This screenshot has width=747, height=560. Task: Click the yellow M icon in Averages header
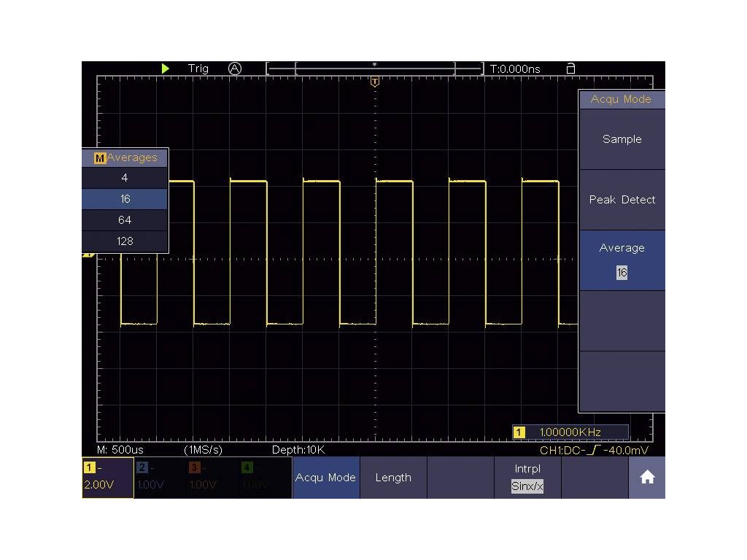click(100, 157)
